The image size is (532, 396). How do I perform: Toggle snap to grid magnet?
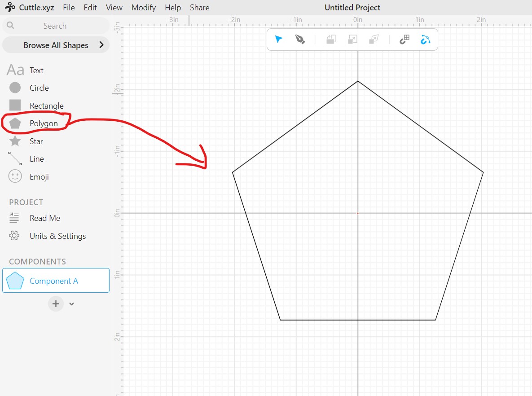404,40
